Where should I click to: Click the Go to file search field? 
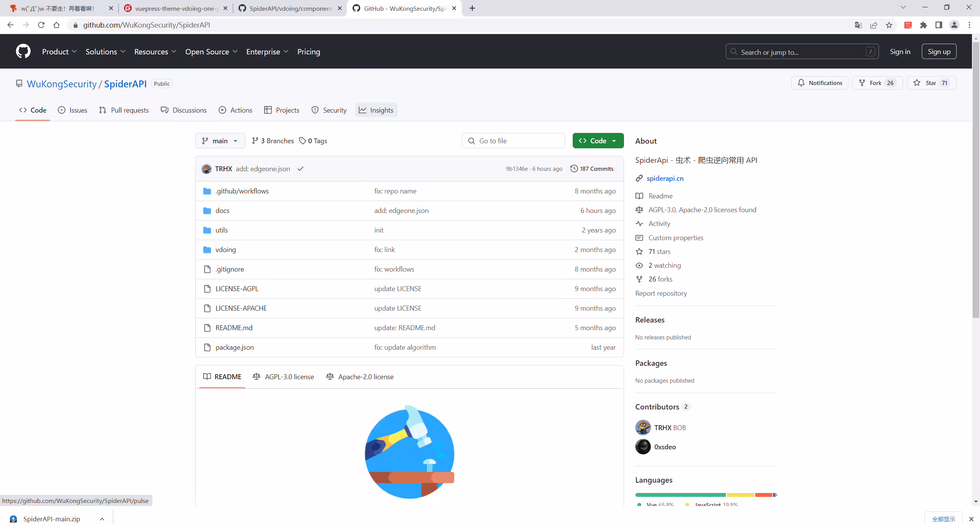pos(513,141)
